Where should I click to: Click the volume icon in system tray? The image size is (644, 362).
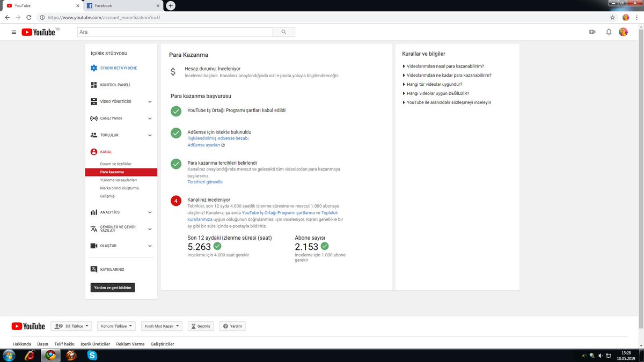click(601, 356)
